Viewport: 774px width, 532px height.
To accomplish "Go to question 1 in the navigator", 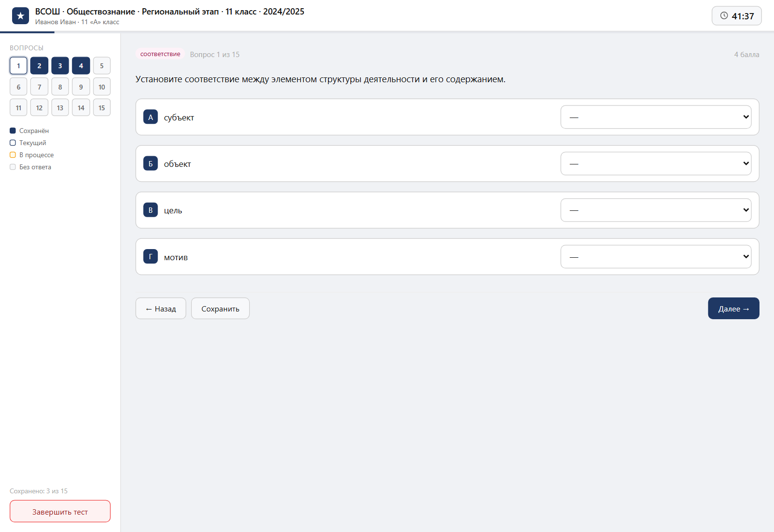I will coord(18,66).
